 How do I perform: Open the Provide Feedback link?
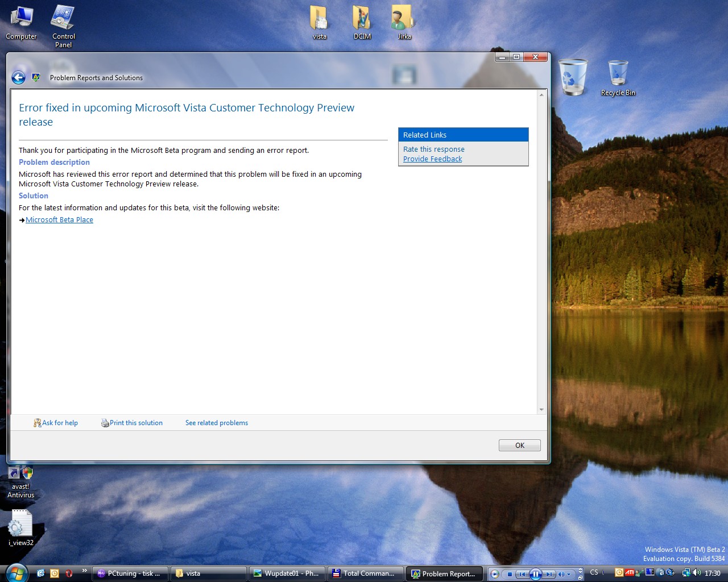coord(432,159)
